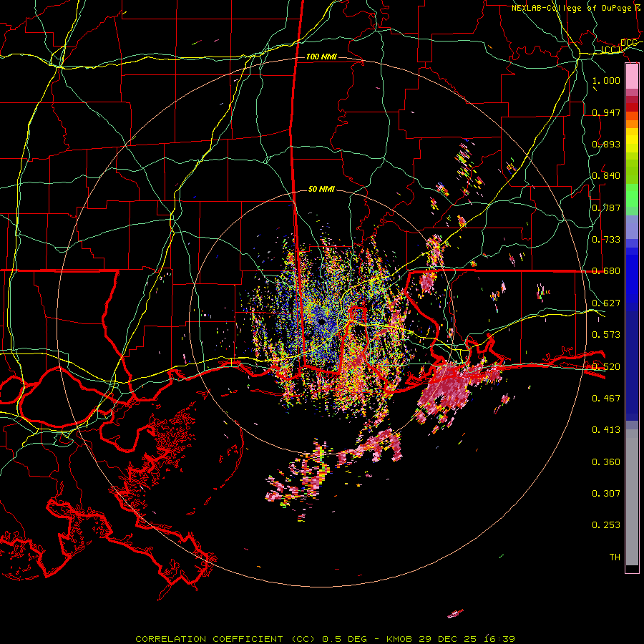Click the dark radar site dot at ring center
The height and width of the screenshot is (644, 644).
[x=321, y=322]
